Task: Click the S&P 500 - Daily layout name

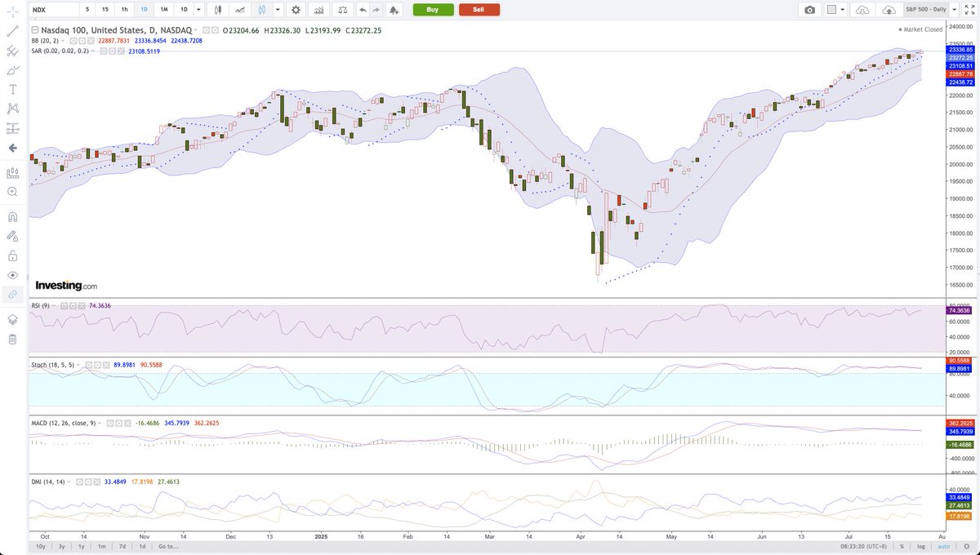Action: pos(926,10)
